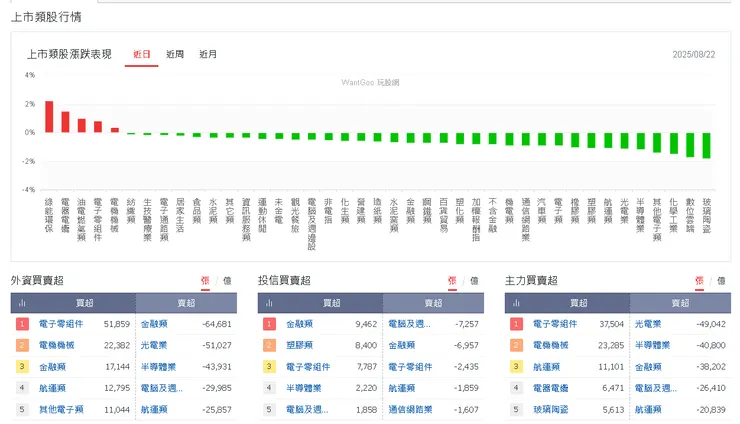Click the 上市類股漲跌表現 chart title
The height and width of the screenshot is (424, 740).
coord(69,54)
